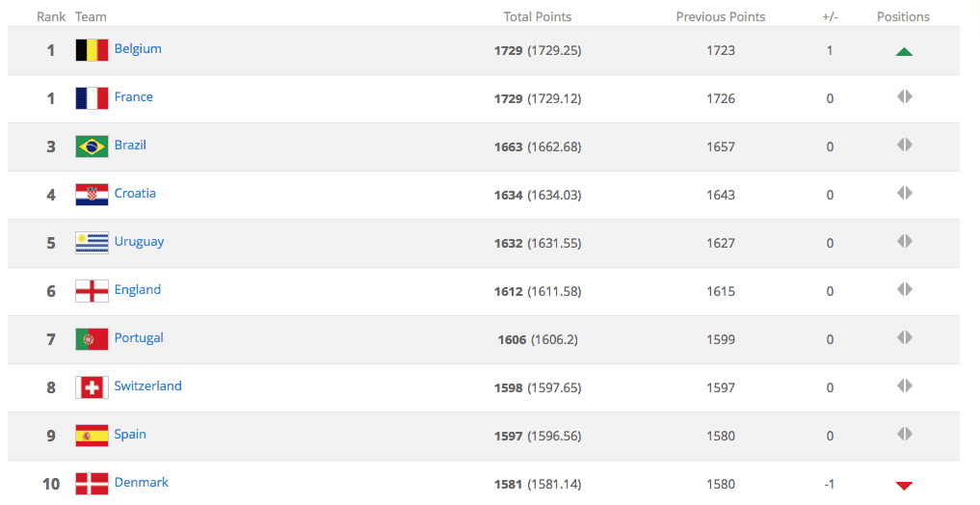Click the Belgium flag icon
Image resolution: width=980 pixels, height=505 pixels.
[x=92, y=50]
